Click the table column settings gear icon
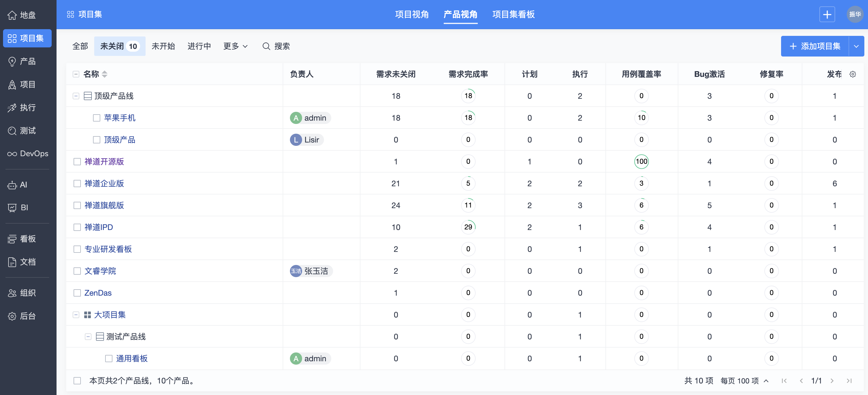The width and height of the screenshot is (868, 395). click(x=852, y=74)
